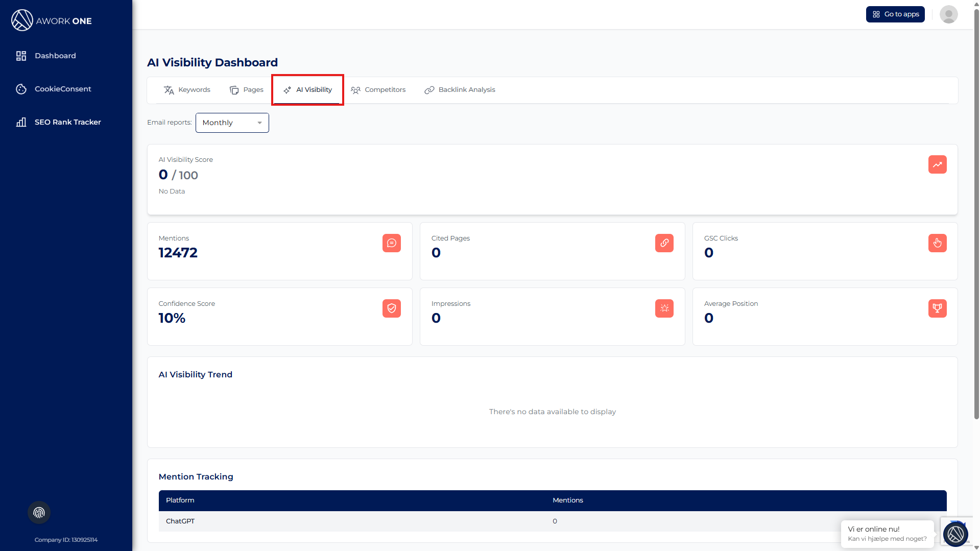
Task: Click the AI Visibility Score trend icon
Action: [x=937, y=164]
